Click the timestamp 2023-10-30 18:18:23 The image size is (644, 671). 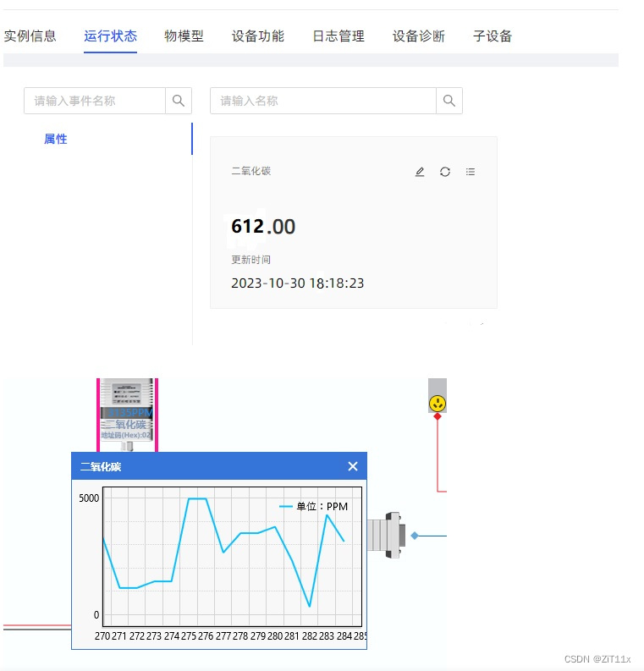click(x=297, y=283)
